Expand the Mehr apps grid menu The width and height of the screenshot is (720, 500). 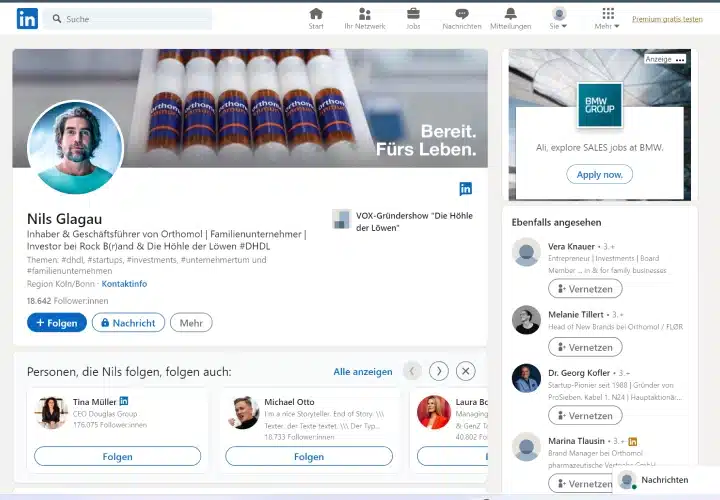(607, 19)
